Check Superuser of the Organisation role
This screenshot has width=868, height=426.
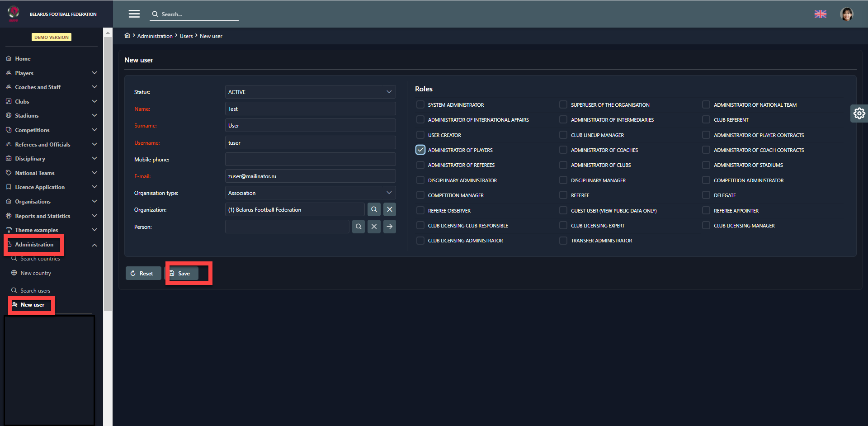point(563,104)
